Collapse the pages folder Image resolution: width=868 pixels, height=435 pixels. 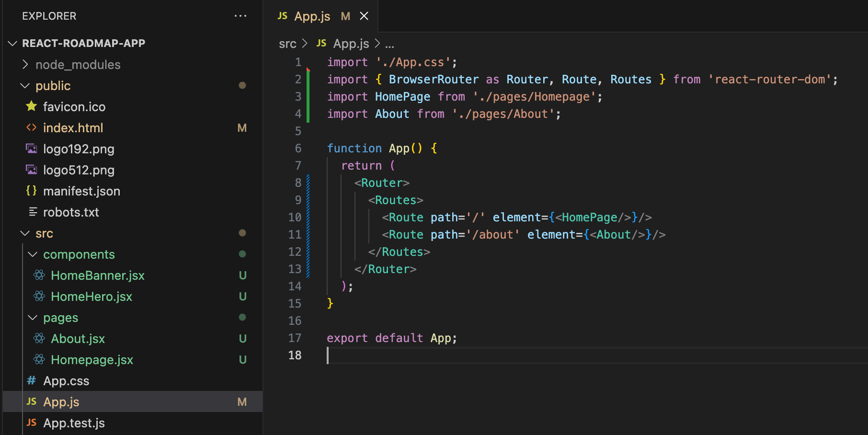tap(33, 318)
